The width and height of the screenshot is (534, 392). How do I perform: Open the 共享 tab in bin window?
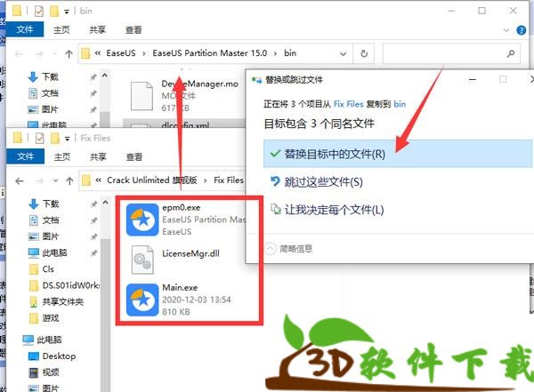click(x=97, y=30)
